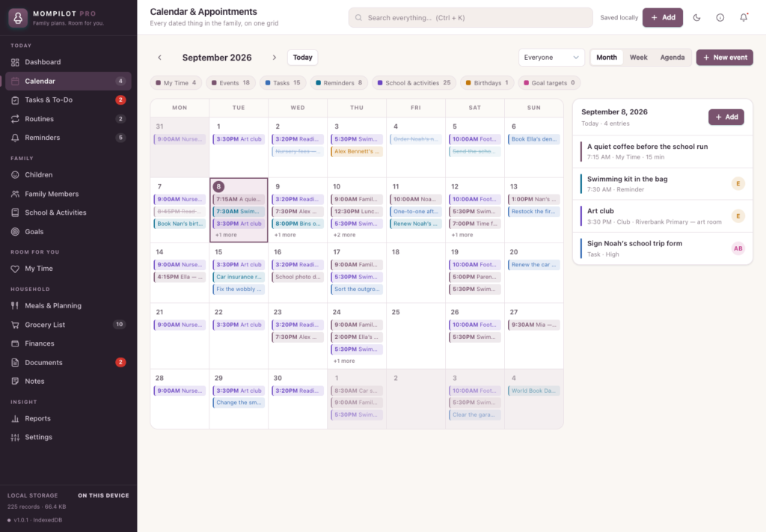Switch to Agenda view tab

(672, 58)
